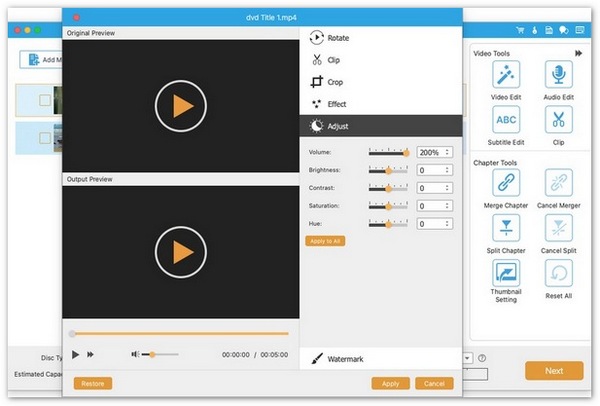
Task: Click the Volume 200% stepper arrows
Action: point(447,152)
